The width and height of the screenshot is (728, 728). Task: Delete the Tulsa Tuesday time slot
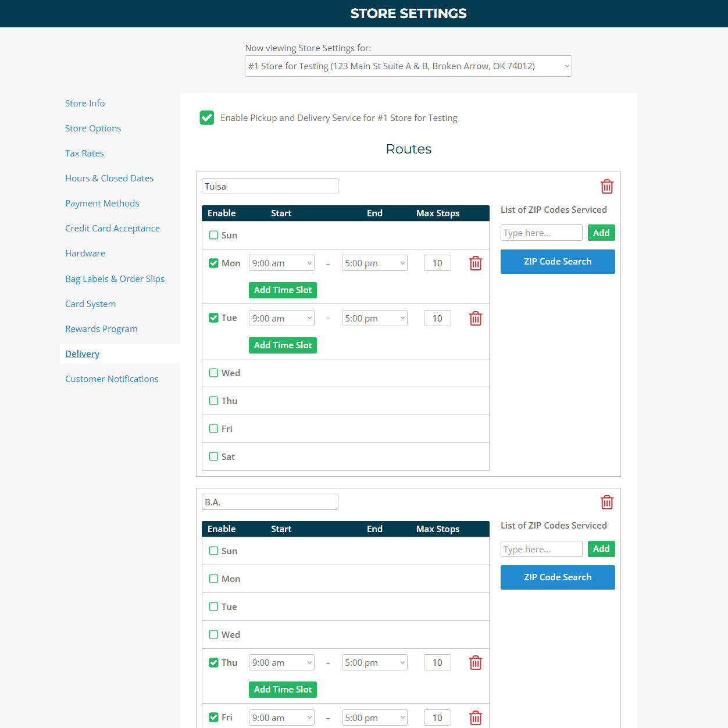(476, 319)
